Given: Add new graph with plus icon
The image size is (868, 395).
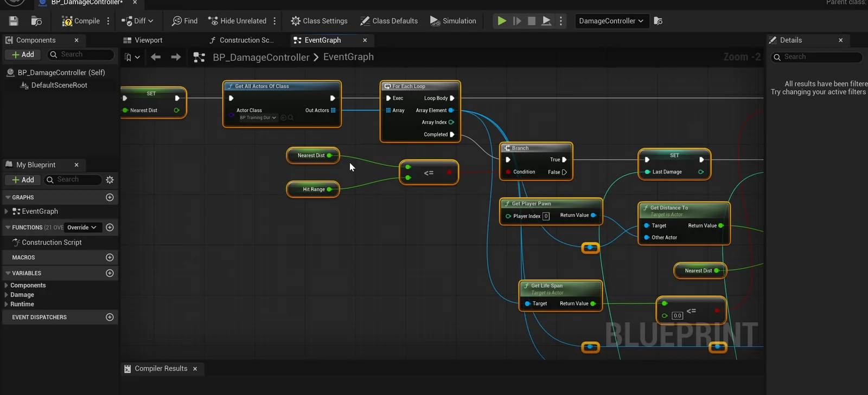Looking at the screenshot, I should point(110,198).
